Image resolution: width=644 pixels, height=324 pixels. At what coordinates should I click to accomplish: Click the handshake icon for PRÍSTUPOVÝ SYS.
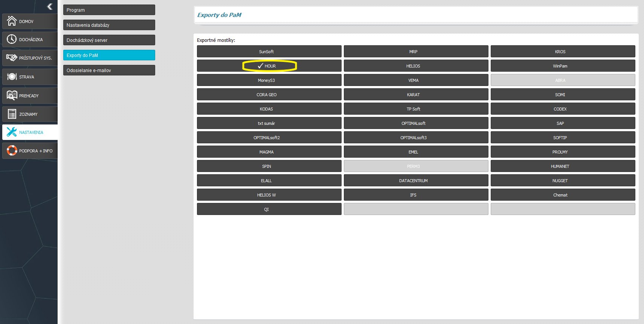[12, 58]
